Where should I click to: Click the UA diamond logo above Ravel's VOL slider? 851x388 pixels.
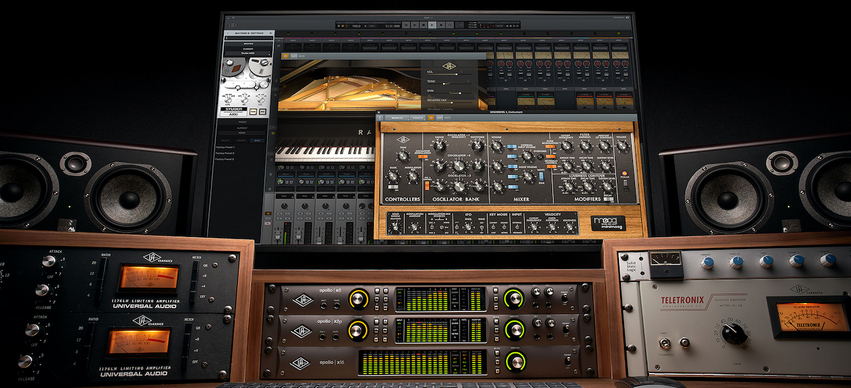pos(449,66)
